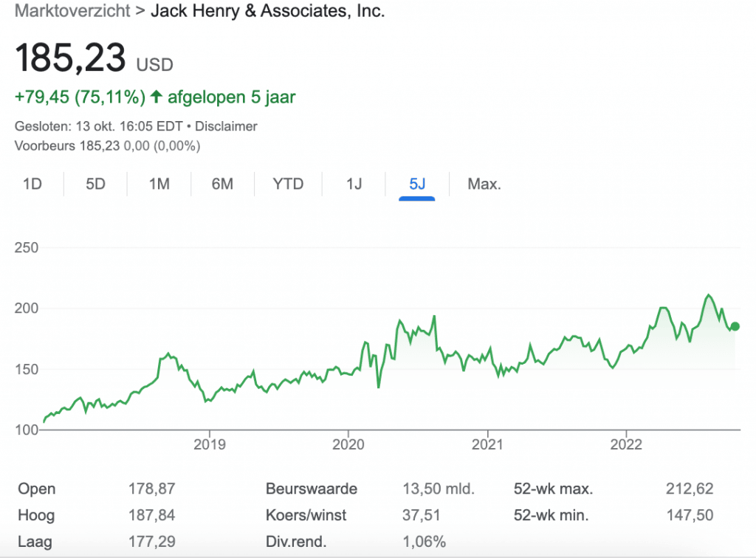Screen dimensions: 756x558
Task: Click the Open row label
Action: (36, 489)
